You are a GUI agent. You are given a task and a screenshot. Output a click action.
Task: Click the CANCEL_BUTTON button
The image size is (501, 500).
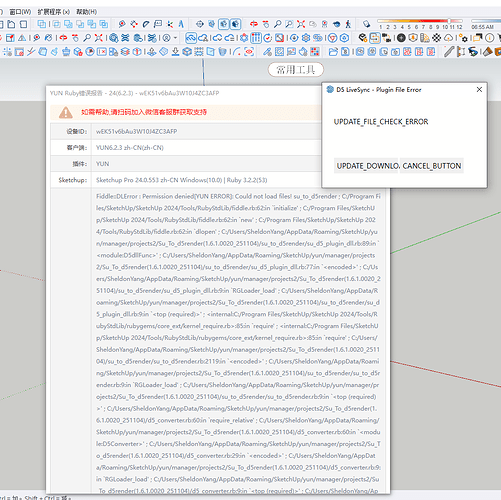[x=432, y=166]
